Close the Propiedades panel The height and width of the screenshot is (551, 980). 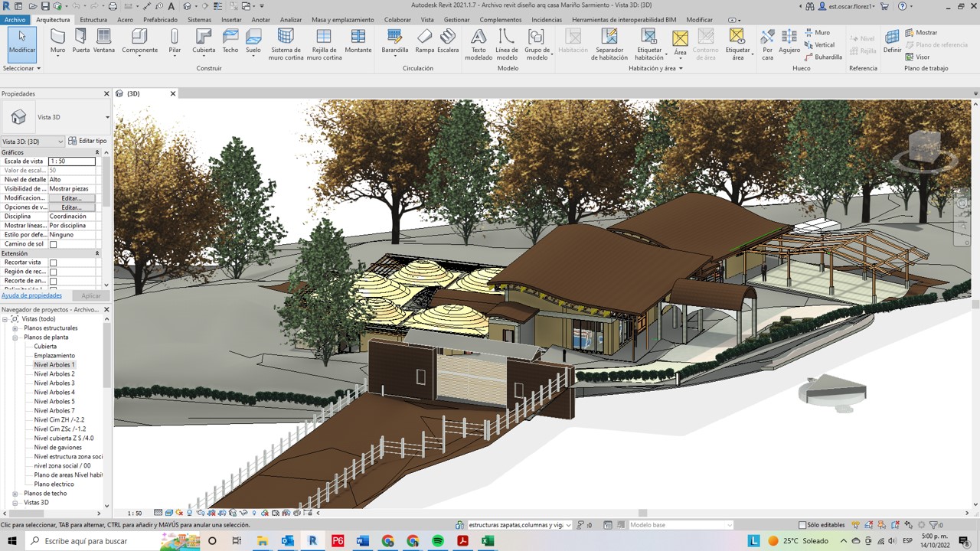106,93
